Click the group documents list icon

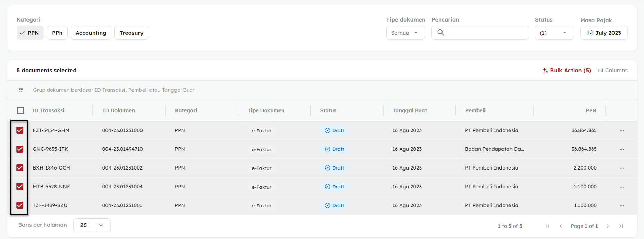[20, 90]
